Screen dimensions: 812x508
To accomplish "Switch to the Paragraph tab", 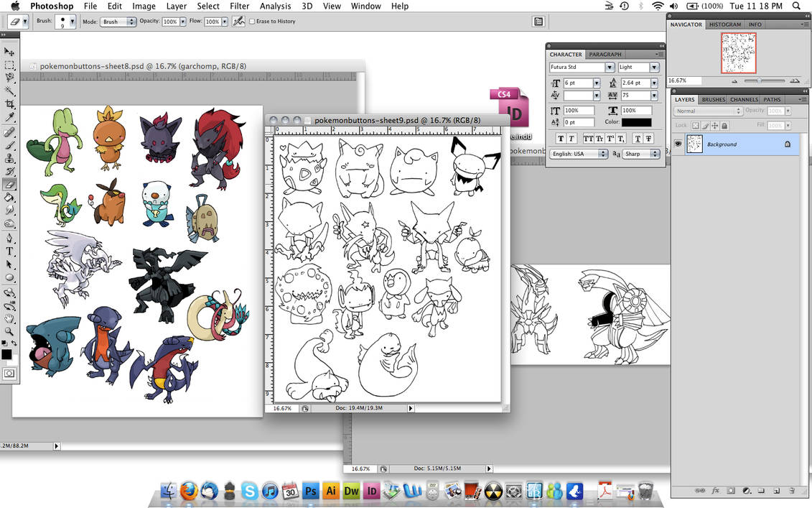I will (x=605, y=55).
